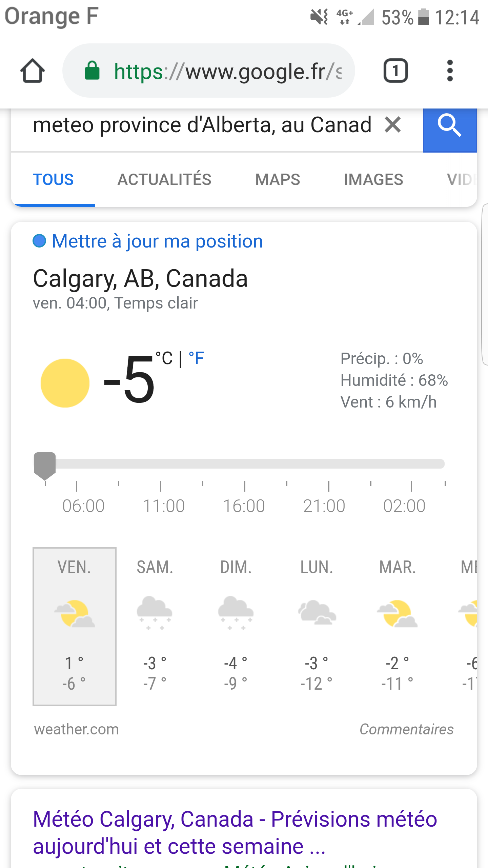Tap the blue location dot icon

[39, 241]
